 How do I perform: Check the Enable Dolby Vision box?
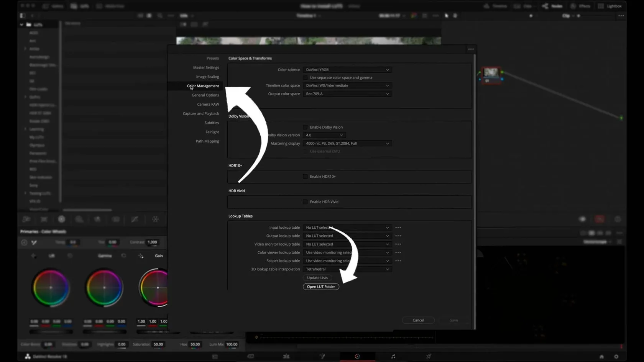[306, 127]
